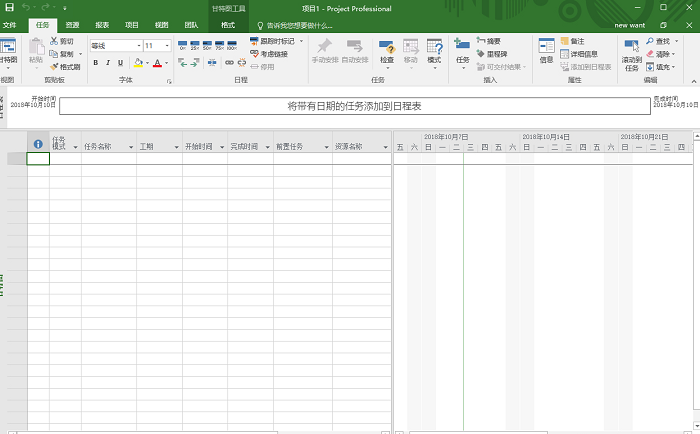Apply the red font color swatch

pyautogui.click(x=156, y=63)
